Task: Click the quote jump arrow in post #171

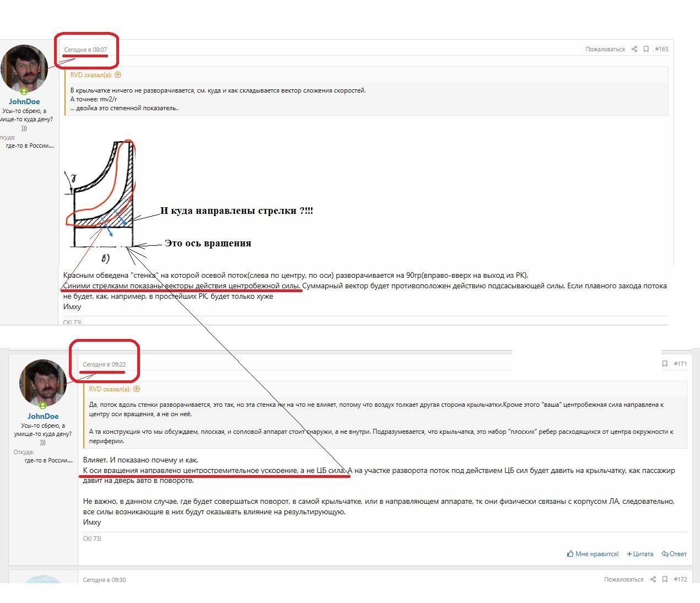Action: pos(136,389)
